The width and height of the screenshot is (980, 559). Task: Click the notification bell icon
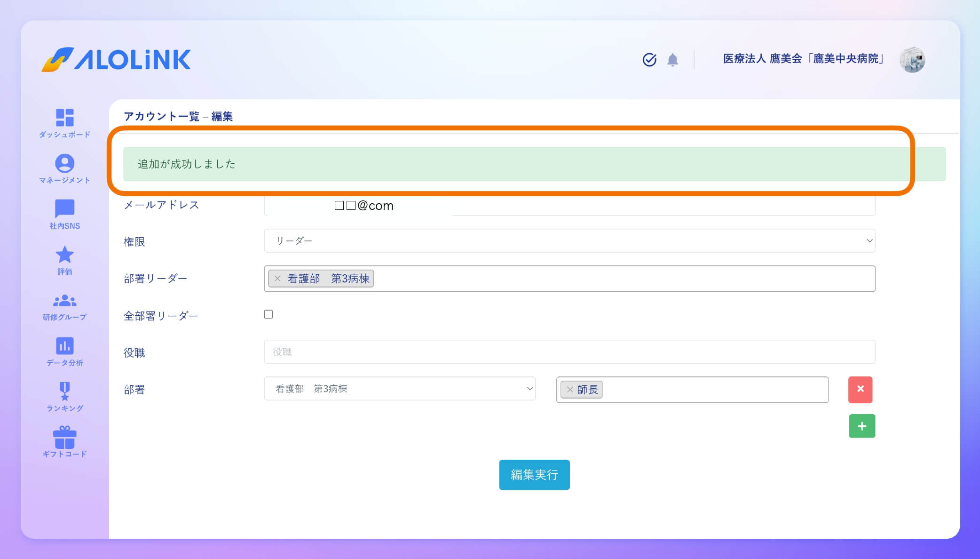672,60
